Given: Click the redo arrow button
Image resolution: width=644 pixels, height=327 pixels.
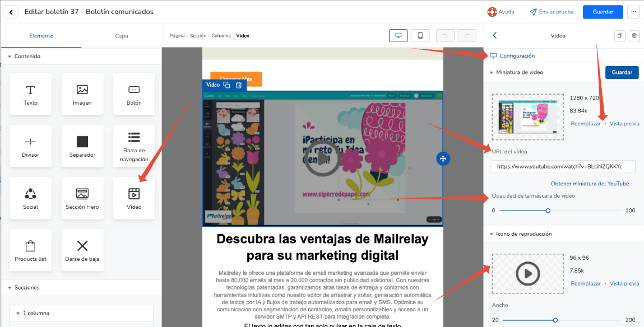Looking at the screenshot, I should click(x=466, y=36).
